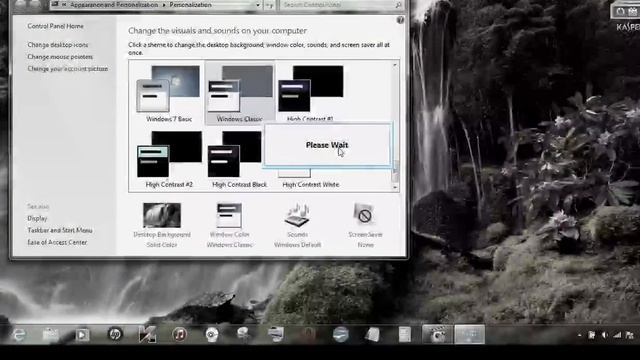Click the Personalization breadcrumb
This screenshot has width=640, height=360.
click(191, 5)
